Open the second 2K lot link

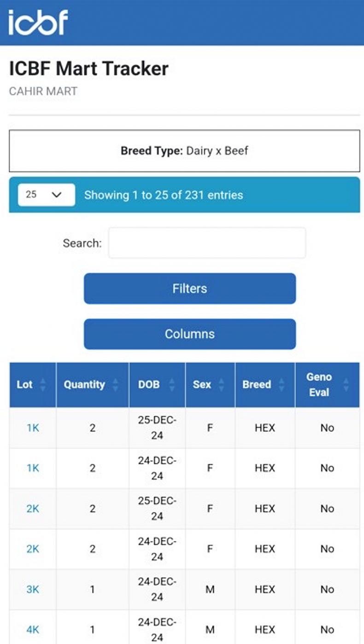(33, 549)
